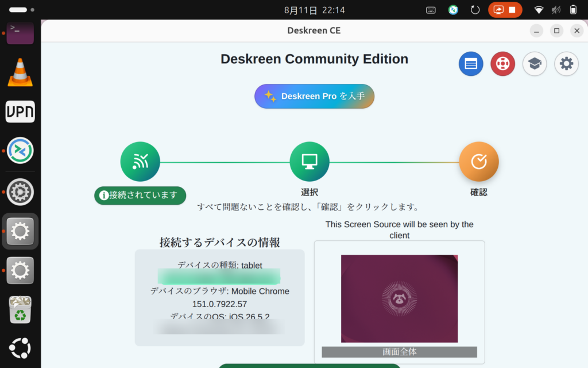Viewport: 588px width, 368px height.
Task: Click the Deskreen Pro を入手 button
Action: coord(314,96)
